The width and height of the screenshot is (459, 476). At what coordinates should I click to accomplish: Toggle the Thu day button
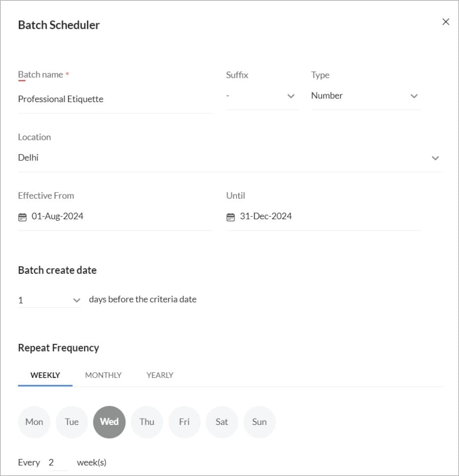[147, 422]
